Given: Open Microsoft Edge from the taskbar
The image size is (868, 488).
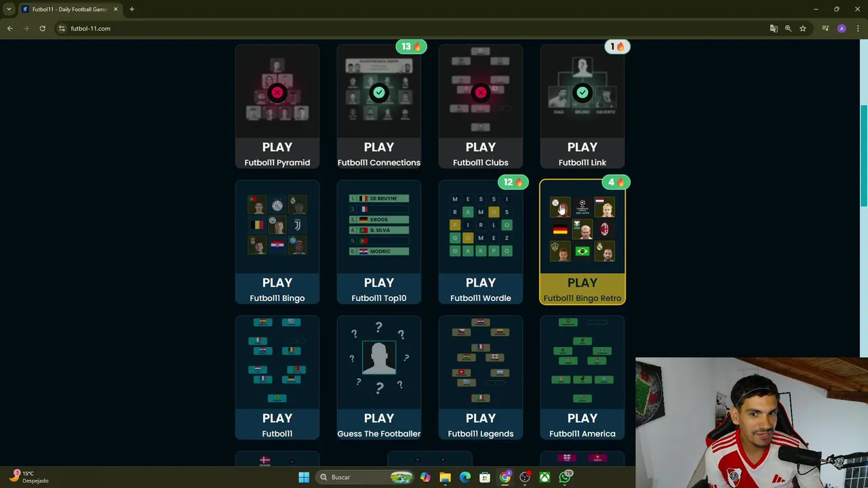Looking at the screenshot, I should (465, 477).
